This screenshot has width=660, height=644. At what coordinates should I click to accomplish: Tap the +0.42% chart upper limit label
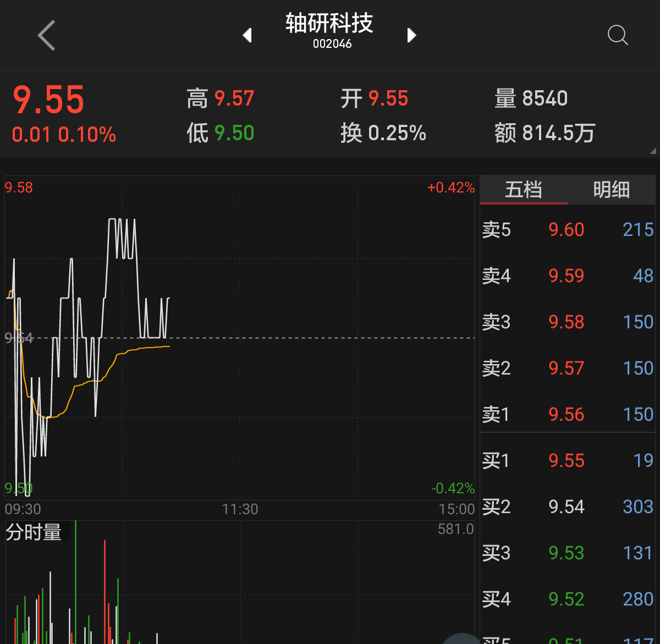451,188
